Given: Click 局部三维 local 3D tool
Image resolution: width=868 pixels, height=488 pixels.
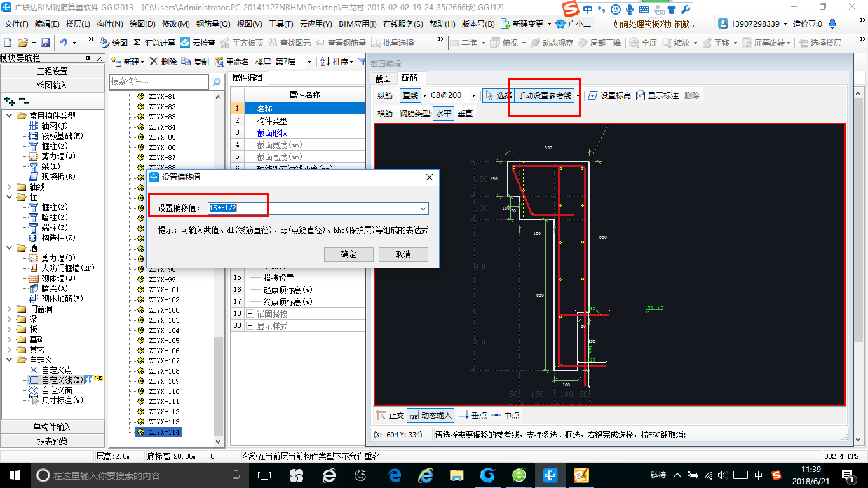Looking at the screenshot, I should (x=599, y=43).
